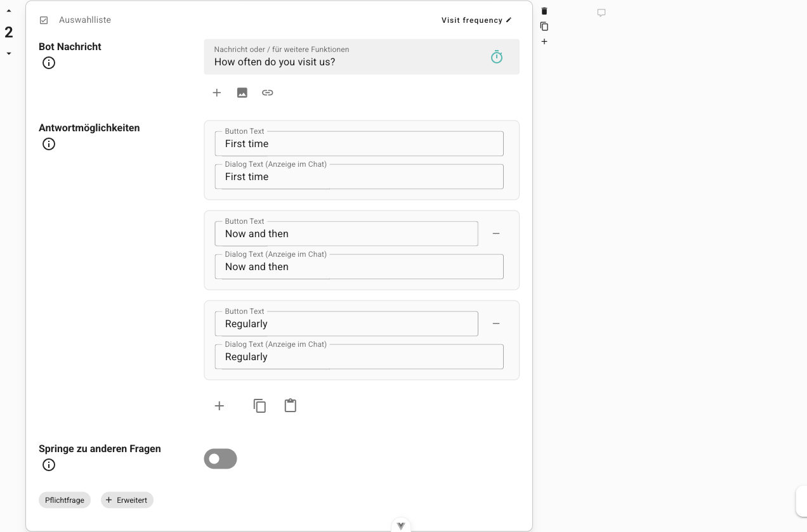Edit the Visit frequency title pencil
The image size is (807, 532).
click(509, 20)
